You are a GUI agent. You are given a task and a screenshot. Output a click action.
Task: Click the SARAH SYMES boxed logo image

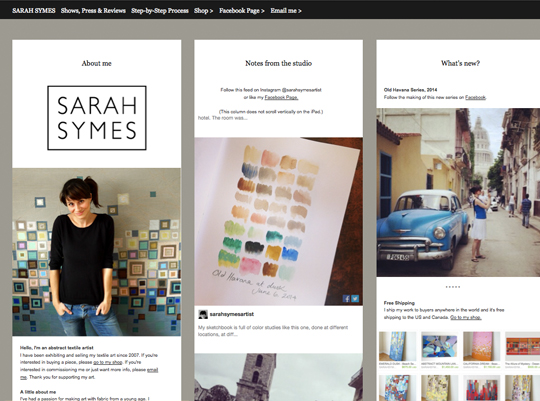[x=97, y=118]
